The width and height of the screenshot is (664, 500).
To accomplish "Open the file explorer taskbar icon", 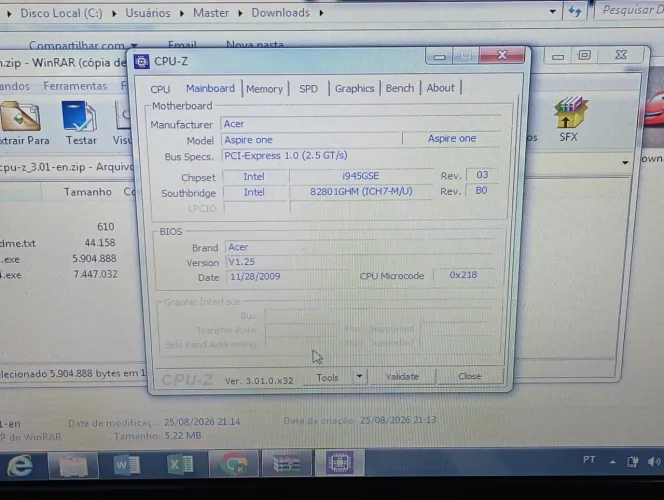I will pyautogui.click(x=73, y=465).
